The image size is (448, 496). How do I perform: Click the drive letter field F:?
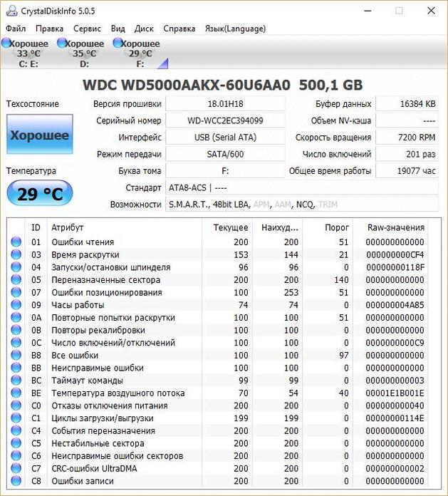225,171
